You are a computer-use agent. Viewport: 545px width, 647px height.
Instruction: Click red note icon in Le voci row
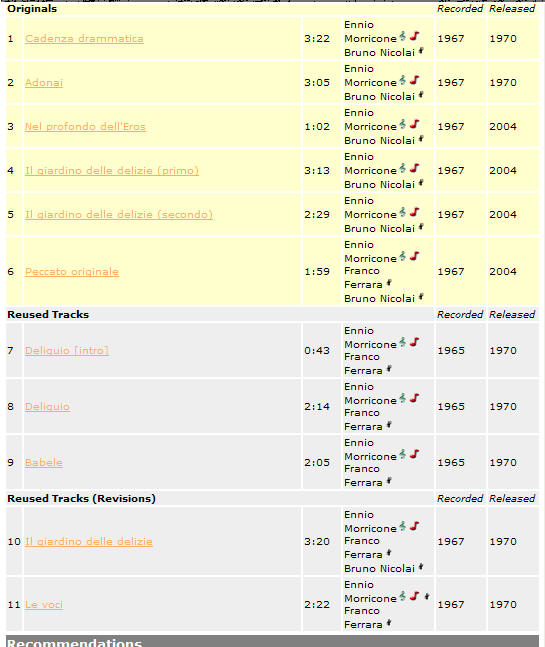[415, 596]
